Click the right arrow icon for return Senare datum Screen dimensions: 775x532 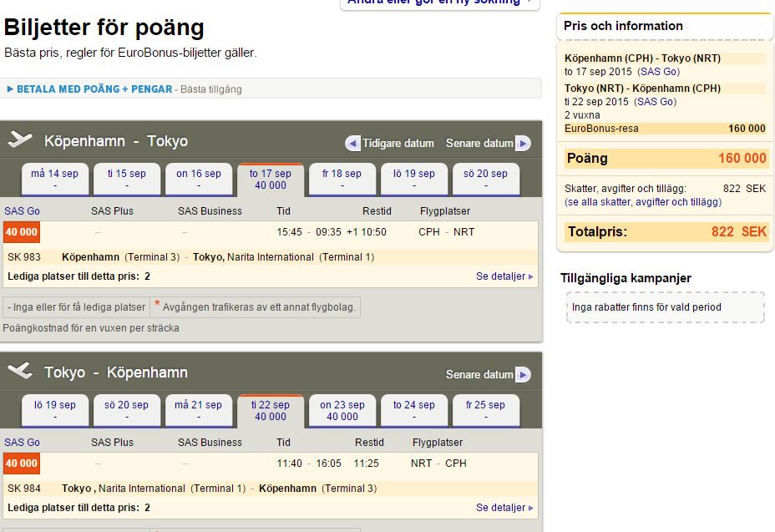pos(523,375)
